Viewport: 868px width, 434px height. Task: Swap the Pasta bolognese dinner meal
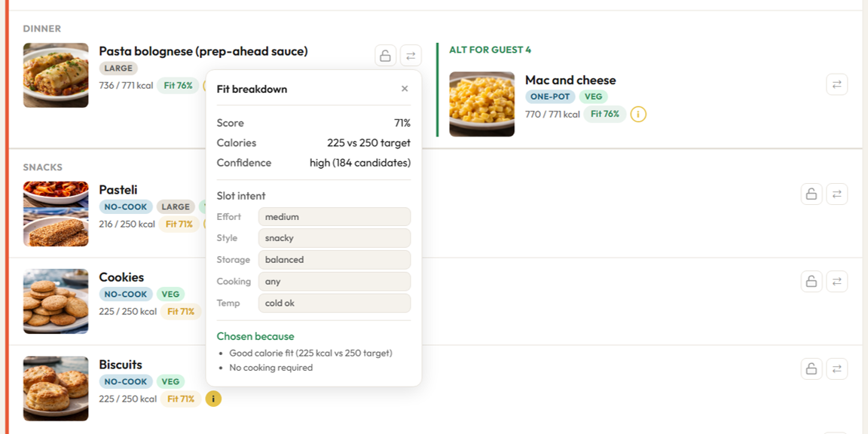point(411,55)
